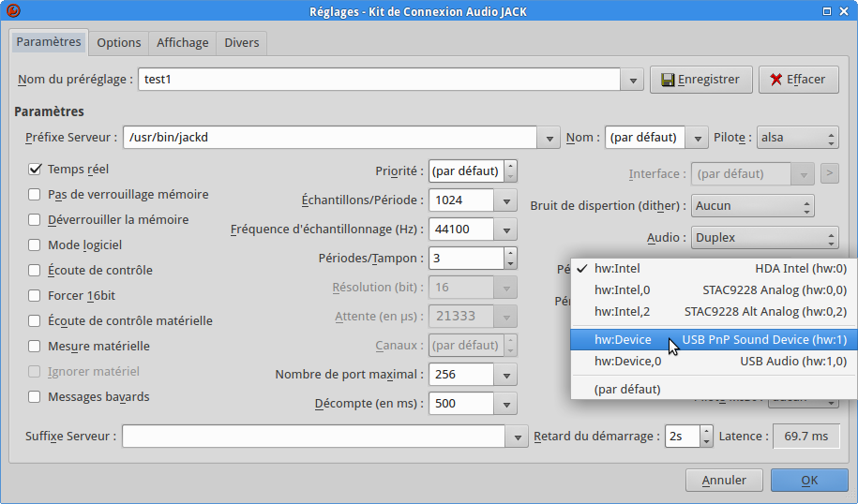Click the small arrow button beside Interface
Image resolution: width=858 pixels, height=504 pixels.
coord(829,173)
